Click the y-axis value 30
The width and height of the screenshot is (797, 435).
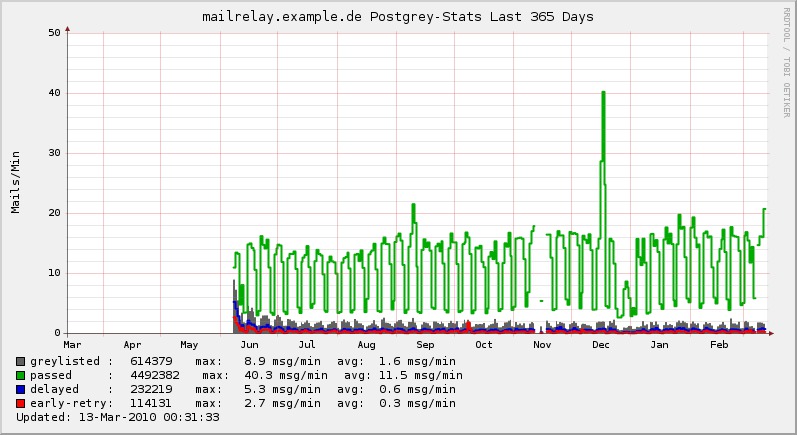point(54,152)
